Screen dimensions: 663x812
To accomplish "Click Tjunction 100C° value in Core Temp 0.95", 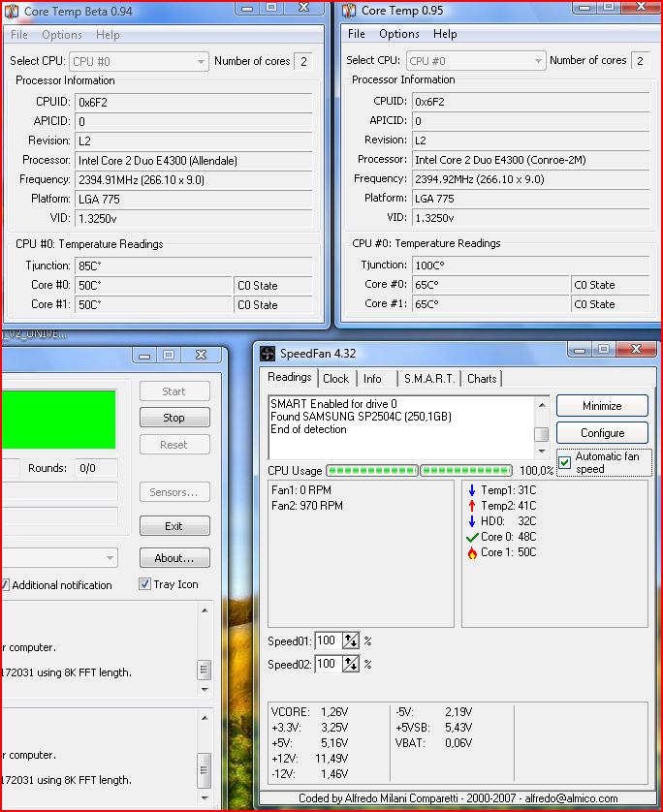I will point(531,265).
